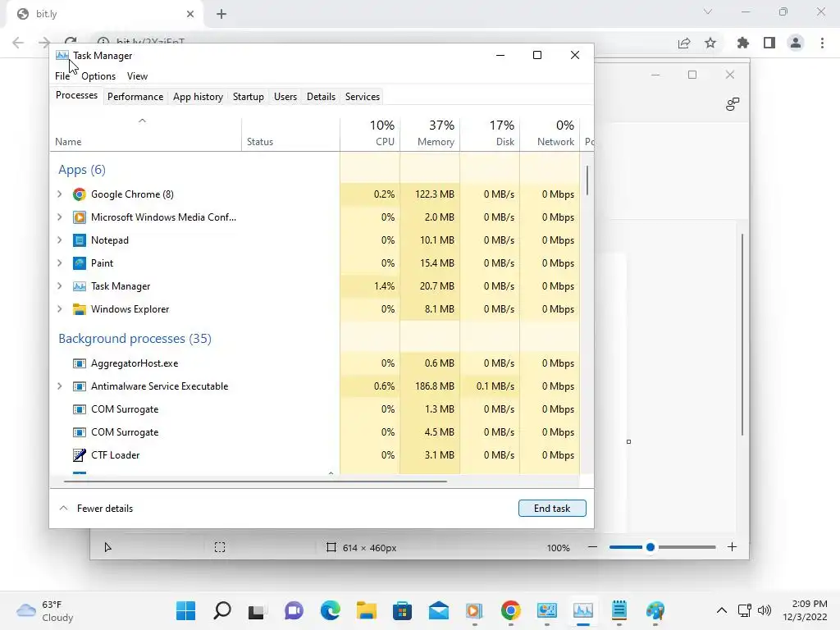The height and width of the screenshot is (630, 840).
Task: Expand the Antimalware Service Executable row
Action: point(59,387)
